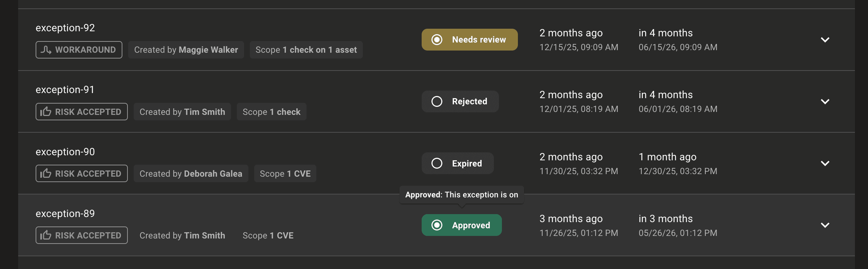The height and width of the screenshot is (269, 868).
Task: Click the Expired status pill on exception-90
Action: (457, 163)
